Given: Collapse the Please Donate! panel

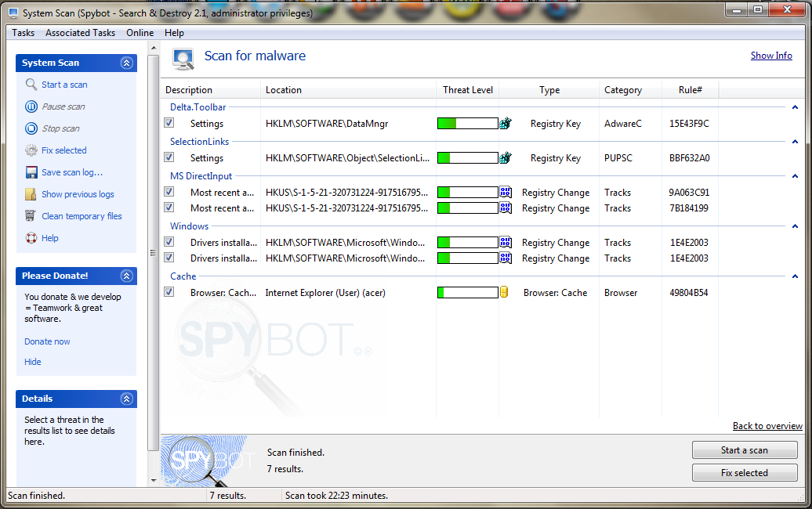Looking at the screenshot, I should tap(127, 276).
